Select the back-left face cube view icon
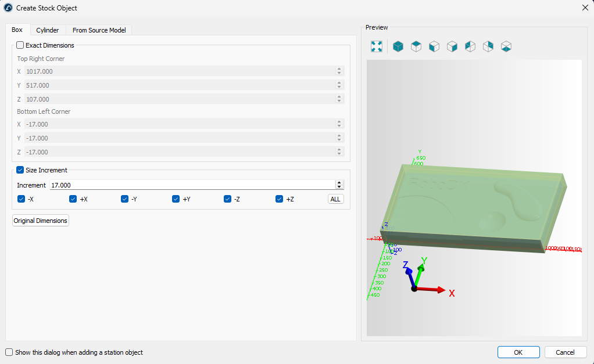Screen dimensions: 594x364 [470, 46]
